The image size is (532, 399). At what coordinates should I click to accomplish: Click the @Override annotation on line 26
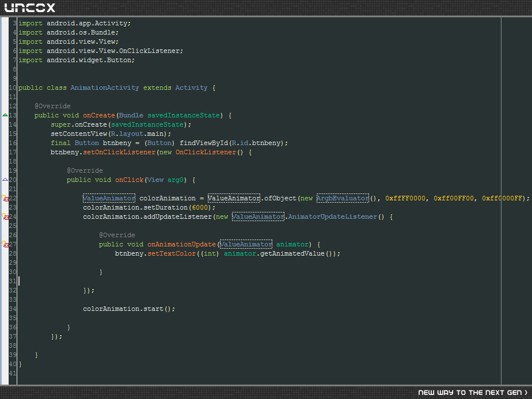117,235
